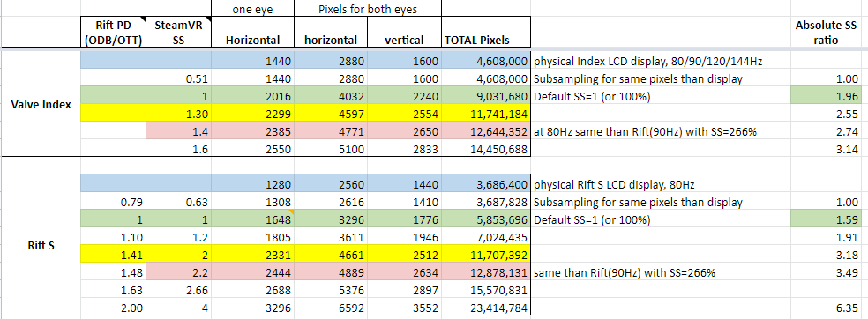Select the TOTAL Pixels column header

pyautogui.click(x=486, y=33)
